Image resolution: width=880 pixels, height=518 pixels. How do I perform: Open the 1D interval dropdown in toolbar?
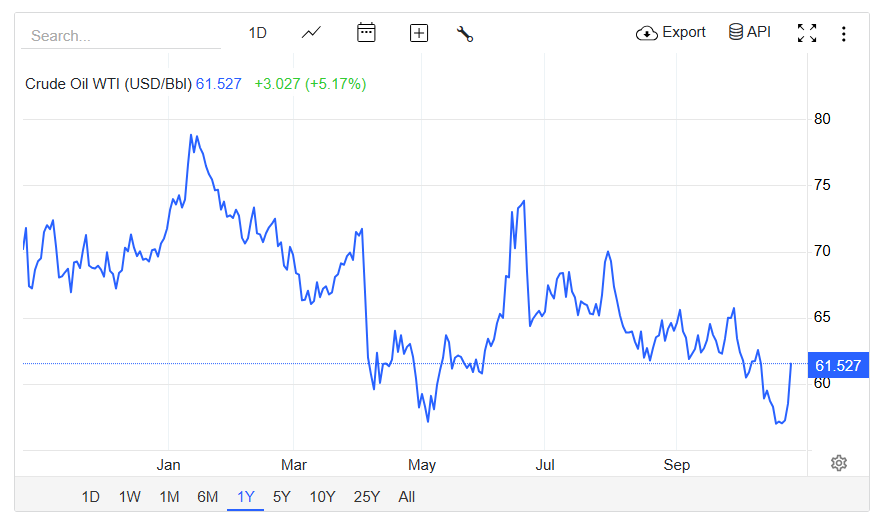coord(258,33)
